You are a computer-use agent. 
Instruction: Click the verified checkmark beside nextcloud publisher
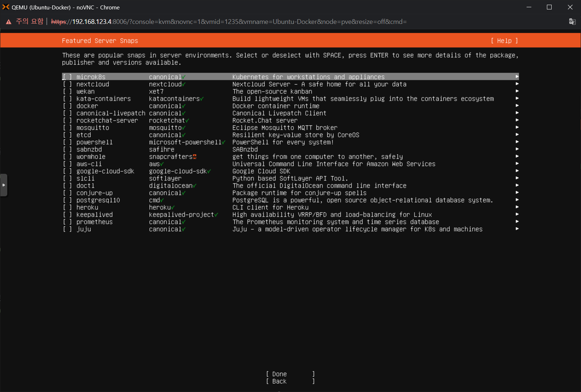[x=184, y=84]
